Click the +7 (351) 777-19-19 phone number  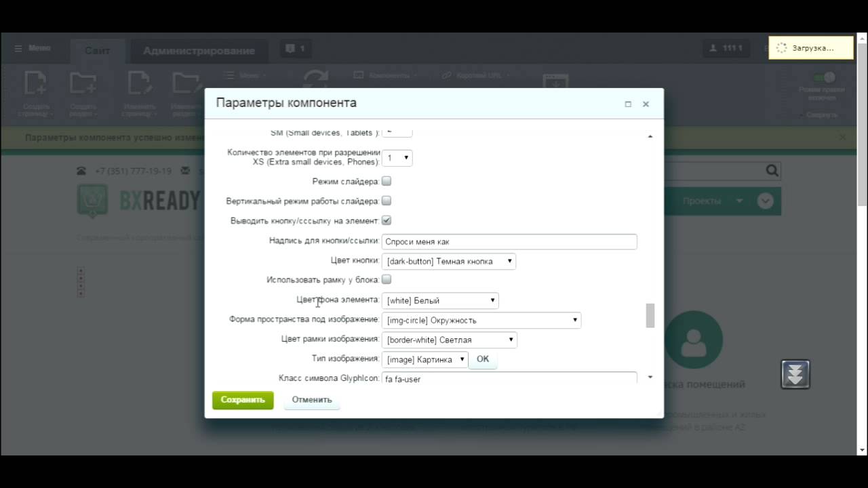pyautogui.click(x=133, y=171)
